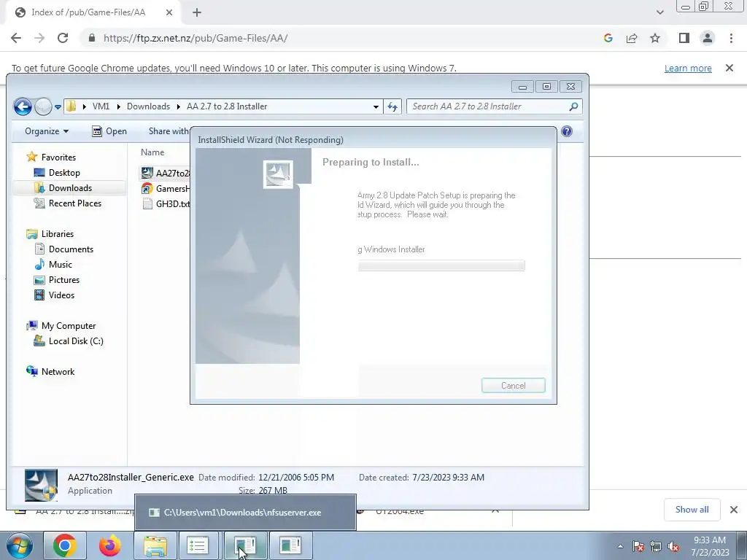Click the nfsuserver.exe taskbar preview
The height and width of the screenshot is (560, 747).
pyautogui.click(x=245, y=513)
